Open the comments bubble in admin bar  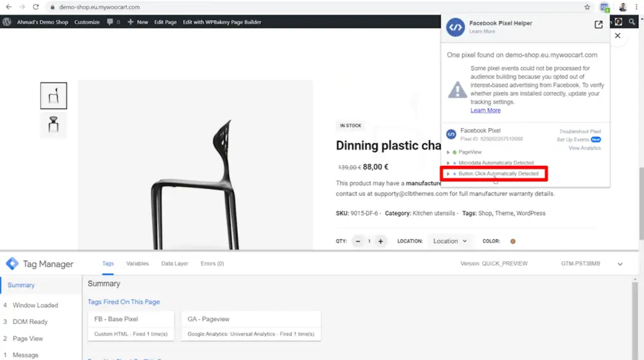coord(110,22)
